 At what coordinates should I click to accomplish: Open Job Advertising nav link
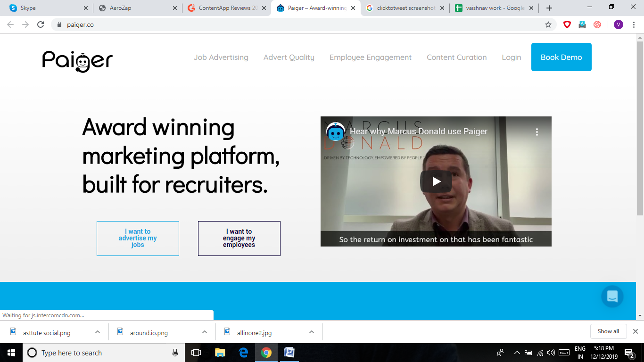pos(221,58)
